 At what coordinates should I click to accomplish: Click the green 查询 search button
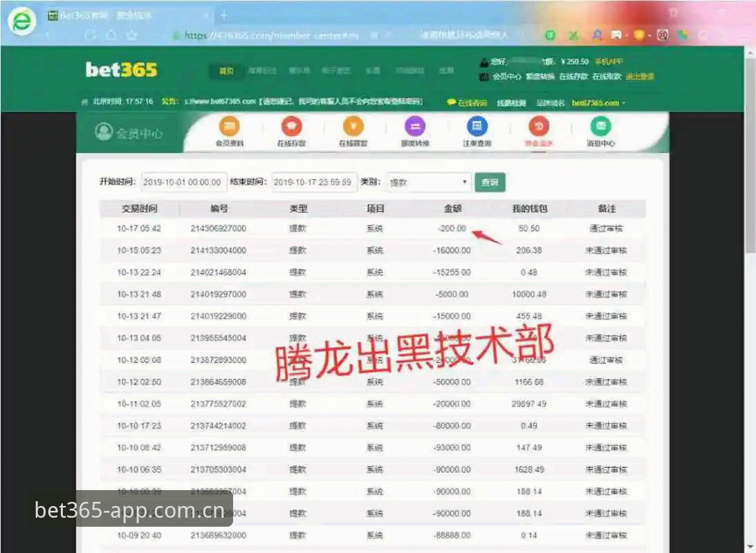(x=490, y=182)
